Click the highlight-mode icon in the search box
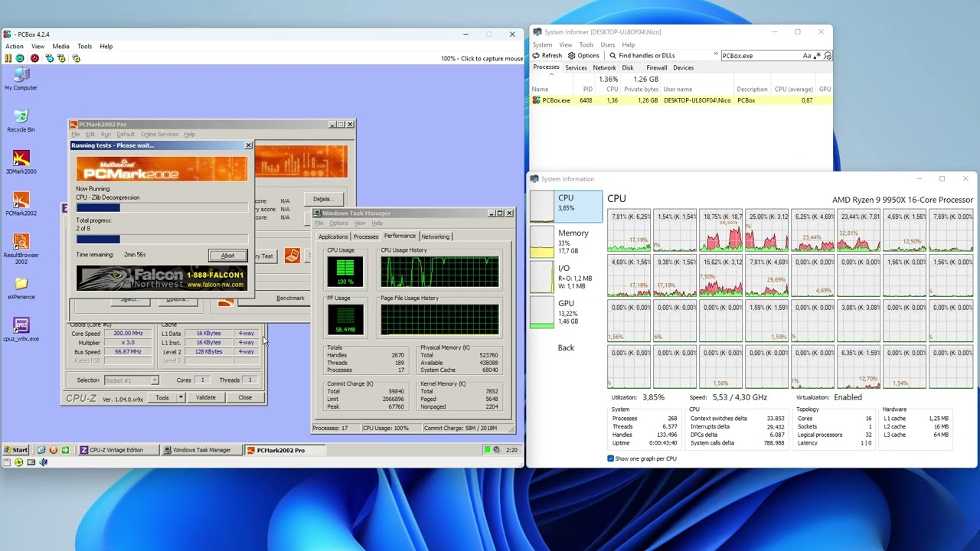The image size is (980, 551). (x=827, y=56)
